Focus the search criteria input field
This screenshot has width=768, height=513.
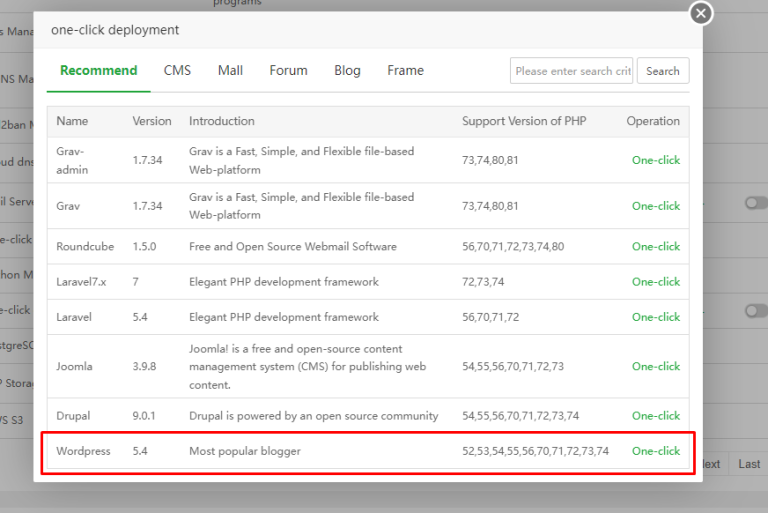571,71
